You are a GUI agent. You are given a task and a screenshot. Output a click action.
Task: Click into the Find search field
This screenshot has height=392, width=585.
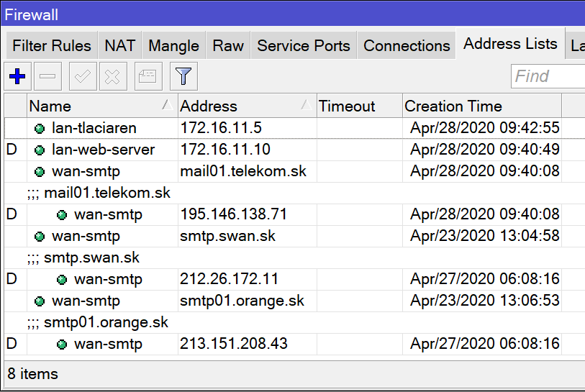pyautogui.click(x=548, y=76)
